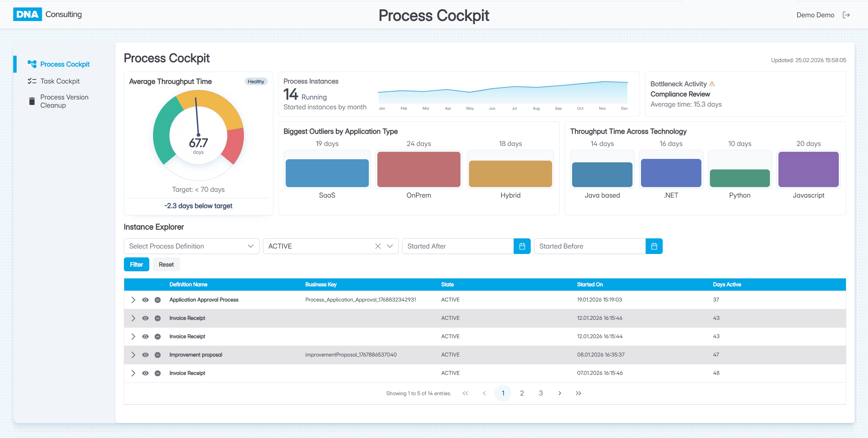Click eye icon on Improvement proposal row
The height and width of the screenshot is (438, 868).
point(145,355)
